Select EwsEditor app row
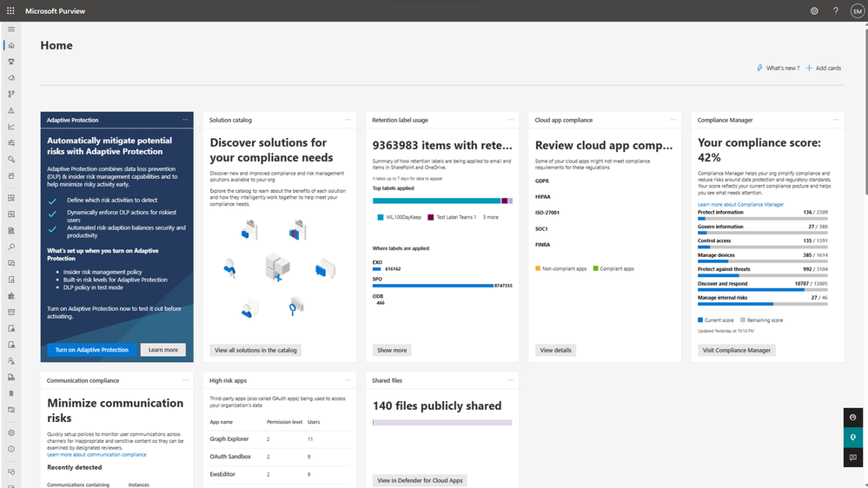 pos(280,474)
